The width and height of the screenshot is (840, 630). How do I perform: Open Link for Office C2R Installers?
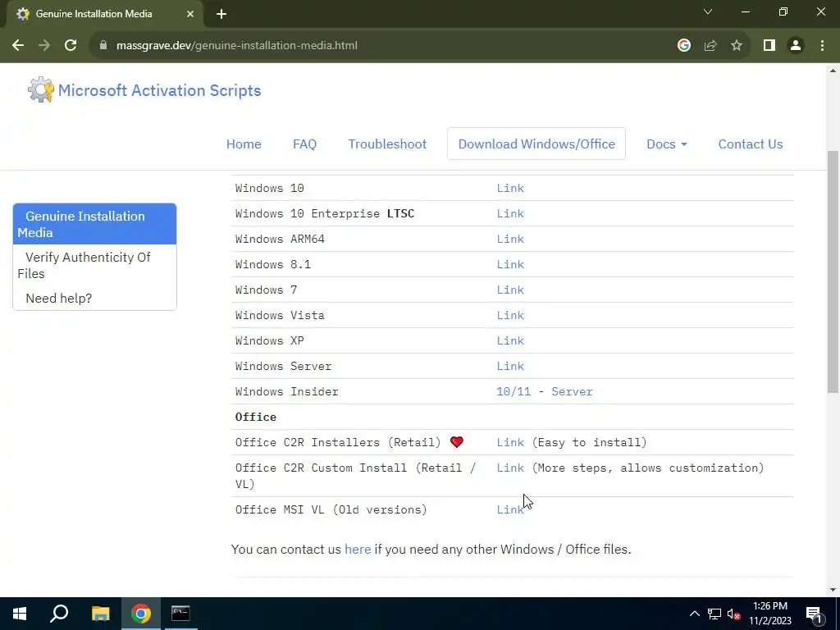pyautogui.click(x=510, y=442)
